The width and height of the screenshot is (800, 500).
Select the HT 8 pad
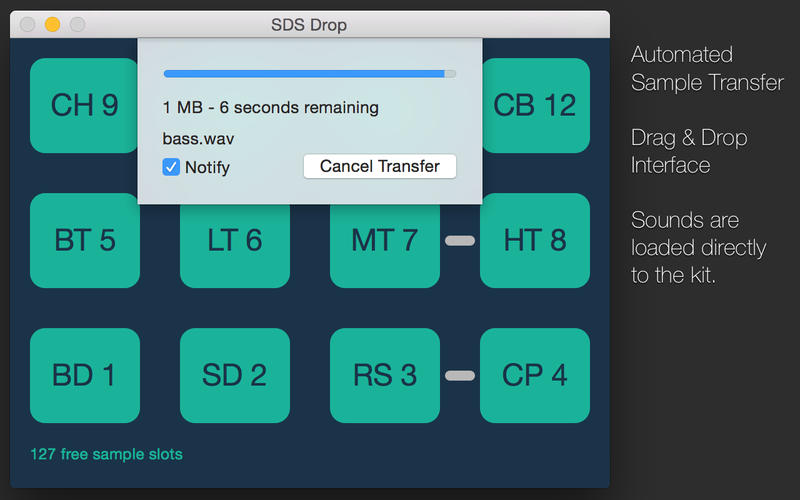coord(535,240)
